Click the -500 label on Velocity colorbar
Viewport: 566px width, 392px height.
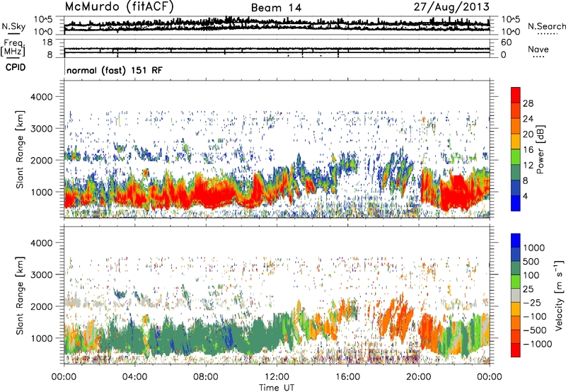pos(535,330)
